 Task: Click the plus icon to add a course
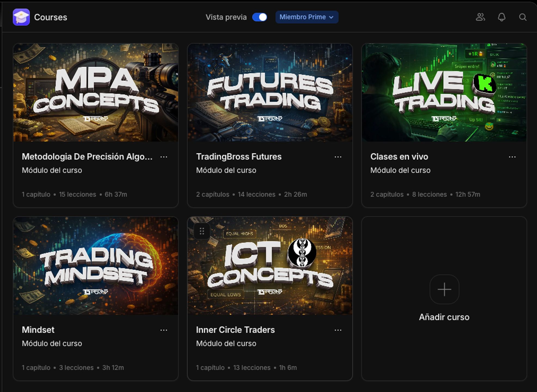pyautogui.click(x=444, y=289)
